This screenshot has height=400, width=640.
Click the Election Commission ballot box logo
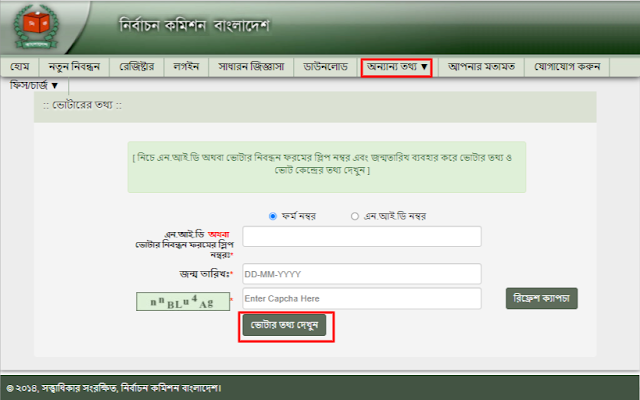pos(36,27)
